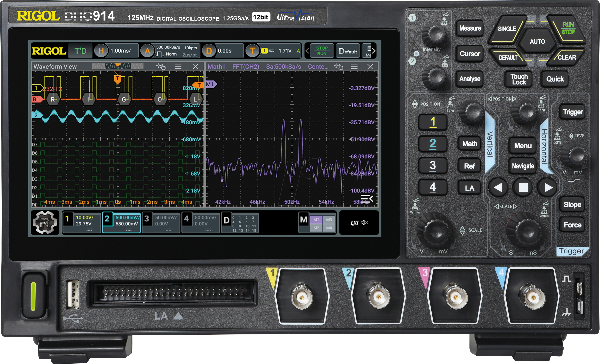Viewport: 600px width, 364px height.
Task: Tap the H horizontal timebase icon
Action: tap(101, 51)
